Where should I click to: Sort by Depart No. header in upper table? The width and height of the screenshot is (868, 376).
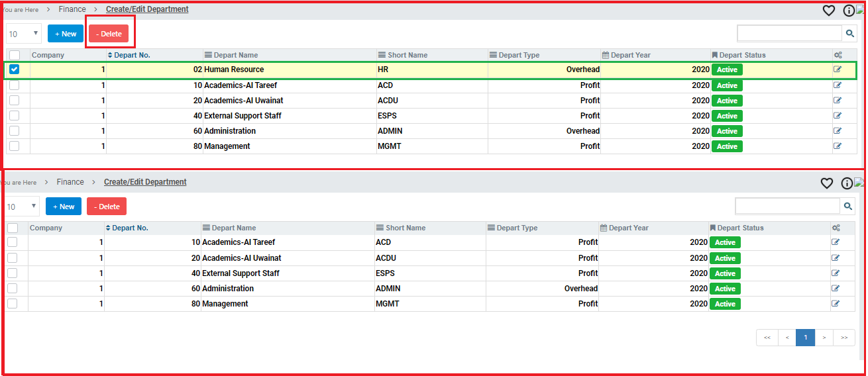tap(131, 55)
